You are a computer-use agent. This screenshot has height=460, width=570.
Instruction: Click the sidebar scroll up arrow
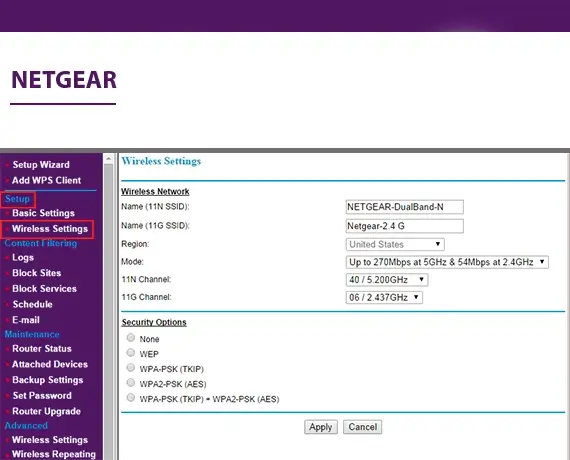pos(108,159)
